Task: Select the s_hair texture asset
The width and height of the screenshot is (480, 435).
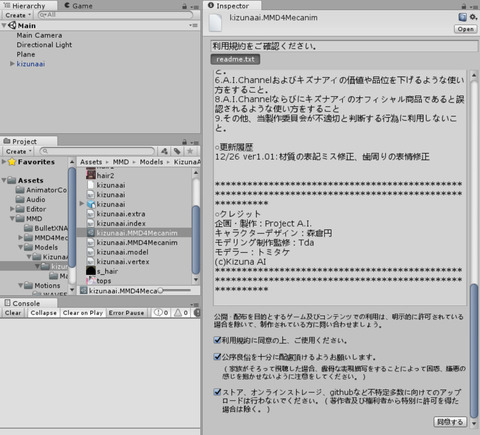Action: coord(102,271)
